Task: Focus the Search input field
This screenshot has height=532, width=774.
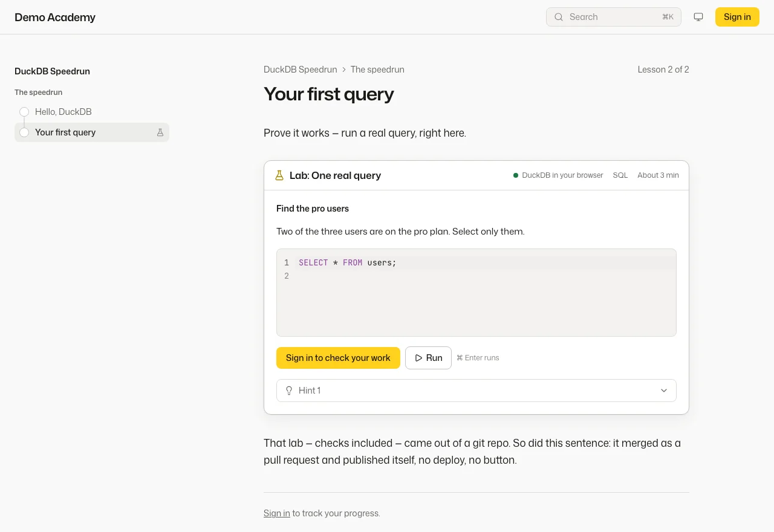Action: point(614,17)
